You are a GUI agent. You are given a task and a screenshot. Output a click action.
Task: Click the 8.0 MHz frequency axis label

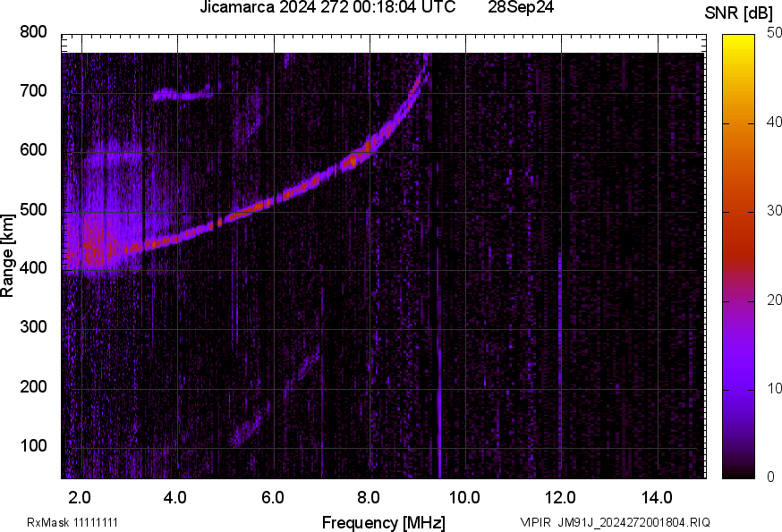coord(369,497)
